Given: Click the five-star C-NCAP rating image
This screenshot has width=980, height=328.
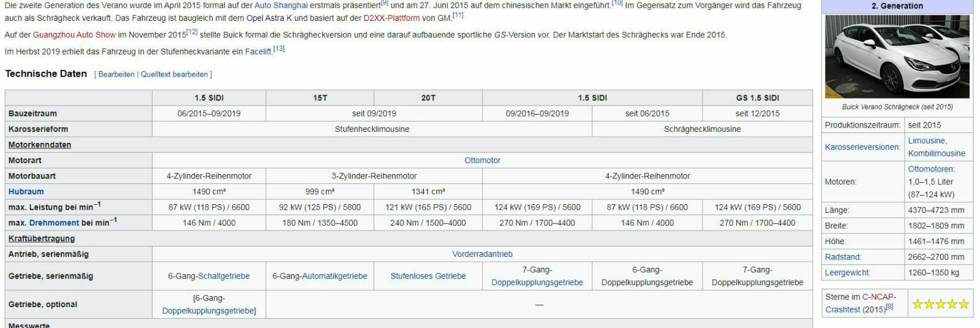Looking at the screenshot, I should click(940, 304).
